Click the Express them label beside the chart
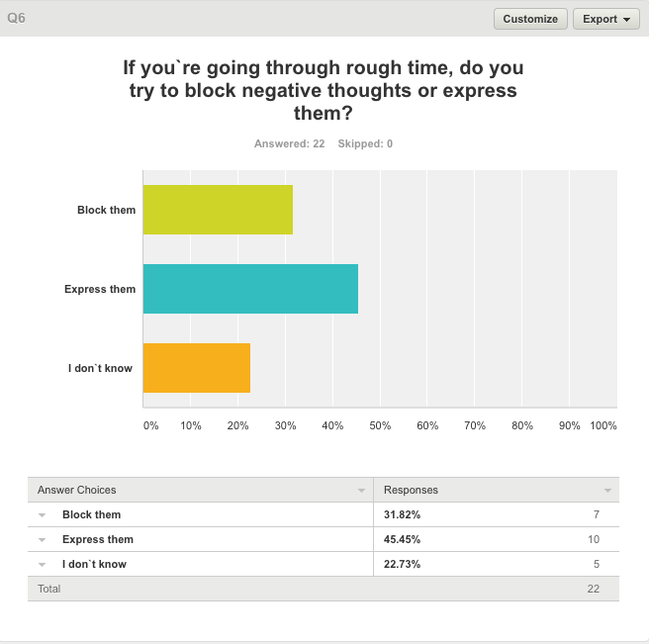 point(100,289)
